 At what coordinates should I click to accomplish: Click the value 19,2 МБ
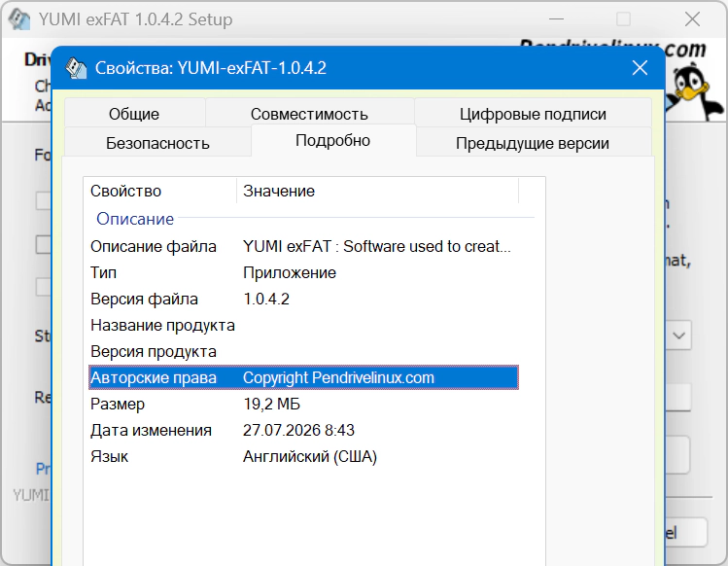pos(271,404)
